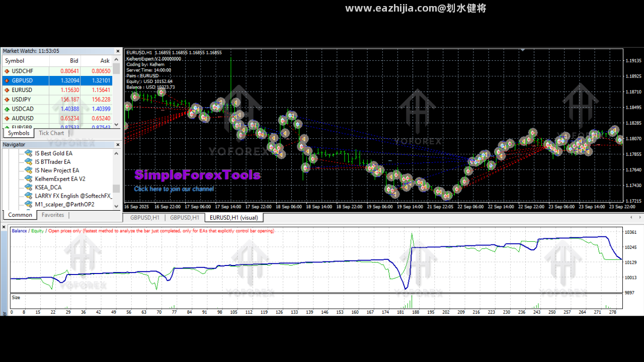The width and height of the screenshot is (644, 362).
Task: Click 'Pairs : EURUSD' chart text
Action: 142,76
